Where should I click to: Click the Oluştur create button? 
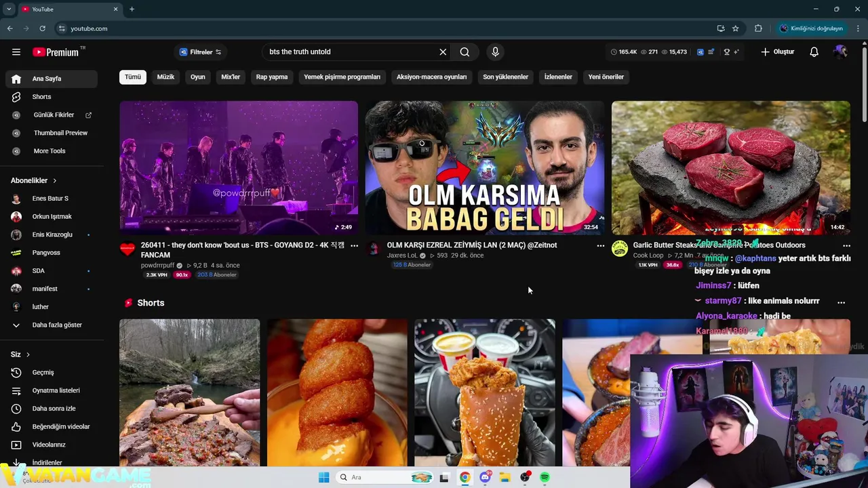pyautogui.click(x=777, y=52)
